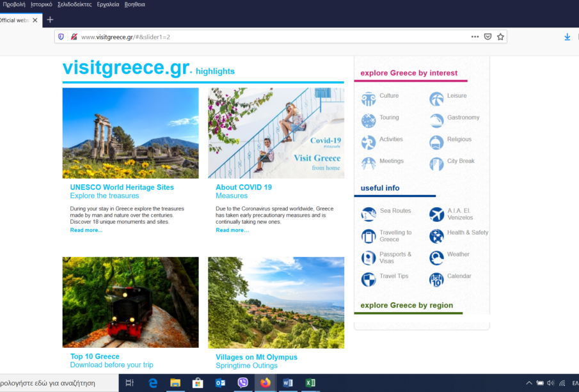
Task: Click the Passports & Visas icon
Action: tap(369, 258)
